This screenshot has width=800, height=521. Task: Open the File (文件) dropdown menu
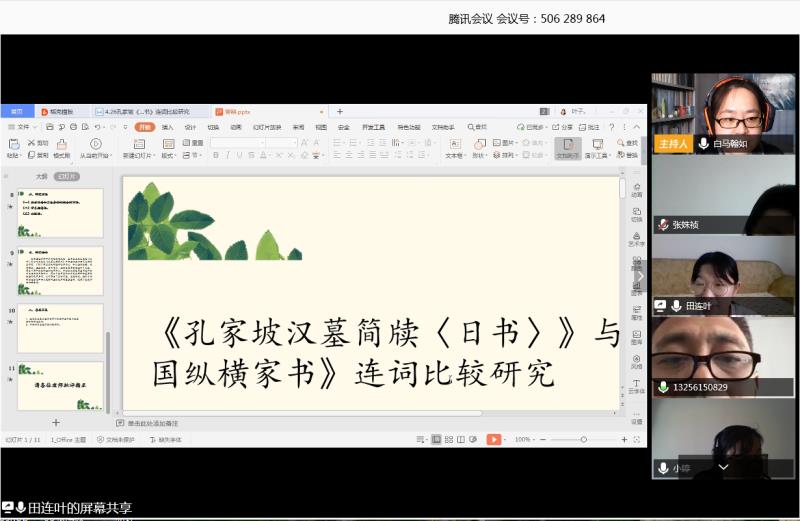coord(24,127)
